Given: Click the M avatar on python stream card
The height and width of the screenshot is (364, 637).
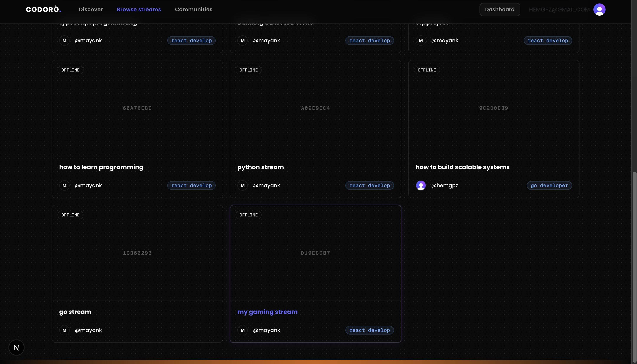Looking at the screenshot, I should click(x=243, y=185).
